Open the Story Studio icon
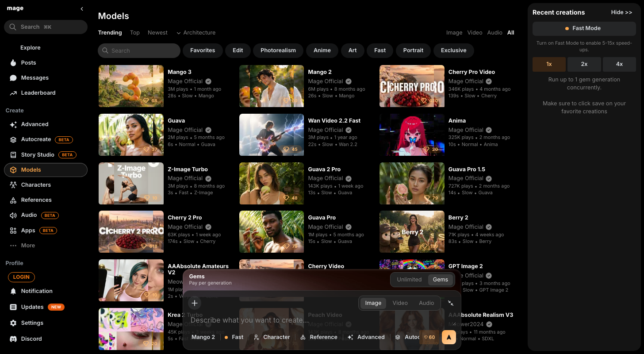The height and width of the screenshot is (354, 644). pyautogui.click(x=13, y=155)
